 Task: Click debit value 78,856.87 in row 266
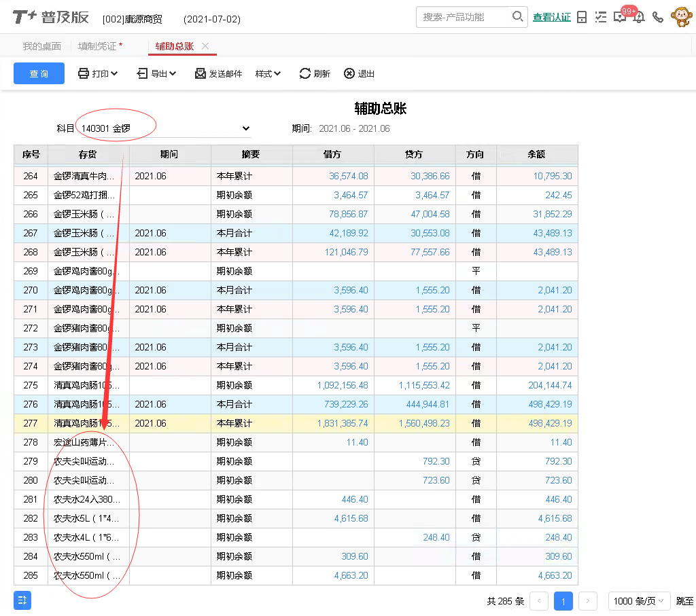point(349,214)
